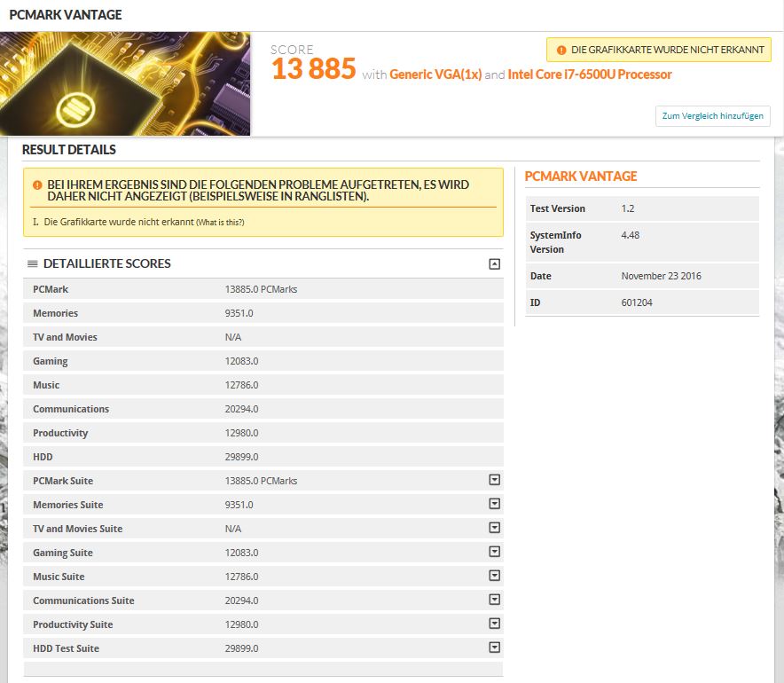Image resolution: width=784 pixels, height=683 pixels.
Task: Select the Music score 12786.0
Action: click(x=241, y=385)
